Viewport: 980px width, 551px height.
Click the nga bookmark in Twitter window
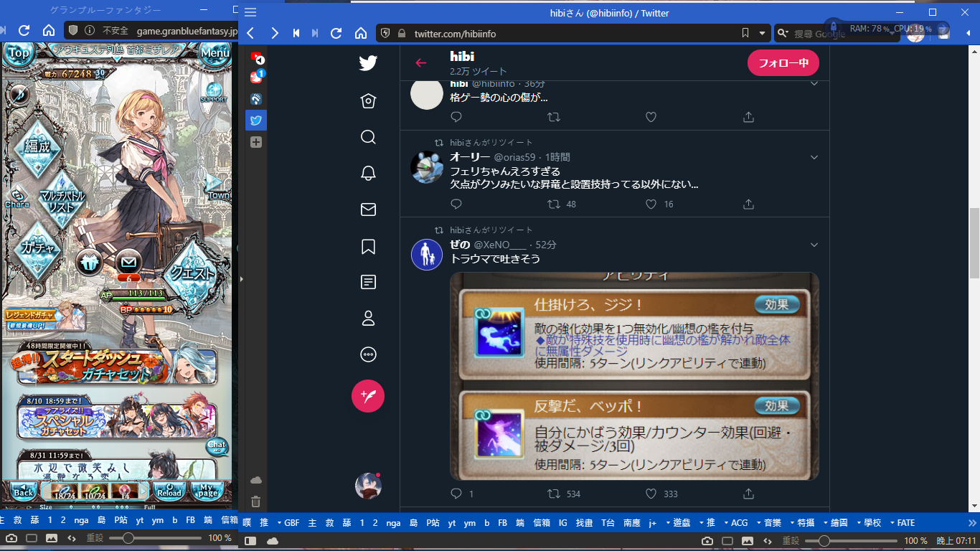coord(393,523)
